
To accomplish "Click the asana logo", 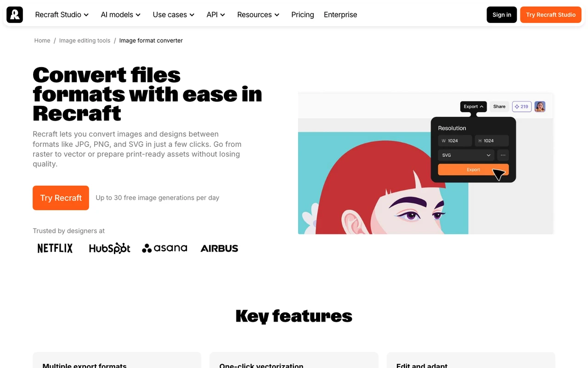I will click(x=164, y=248).
